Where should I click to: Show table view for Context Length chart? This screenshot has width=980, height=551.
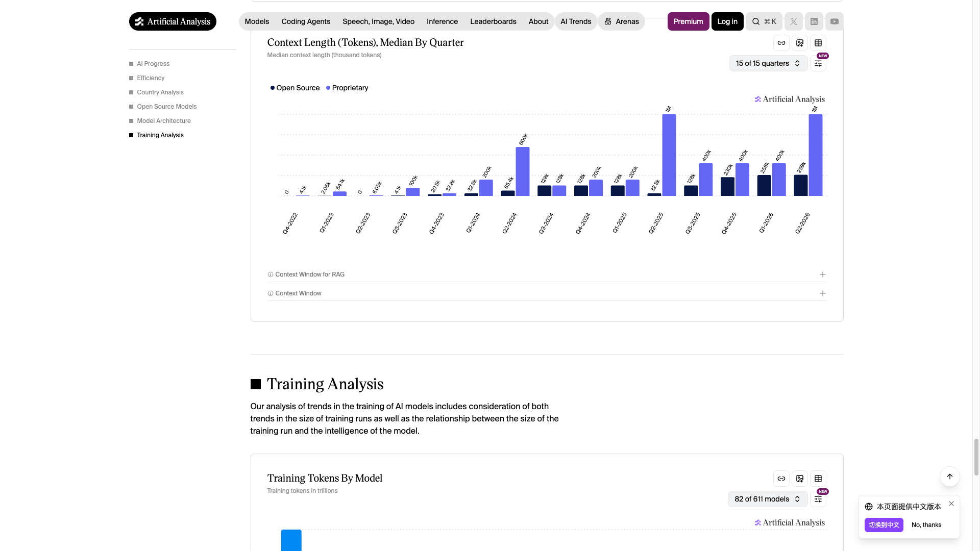(818, 43)
